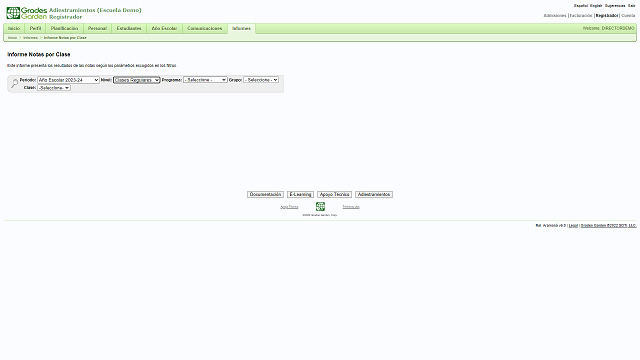Screen dimensions: 640x360
Task: Click the Welcome DIRECTORDEMO text
Action: (609, 28)
